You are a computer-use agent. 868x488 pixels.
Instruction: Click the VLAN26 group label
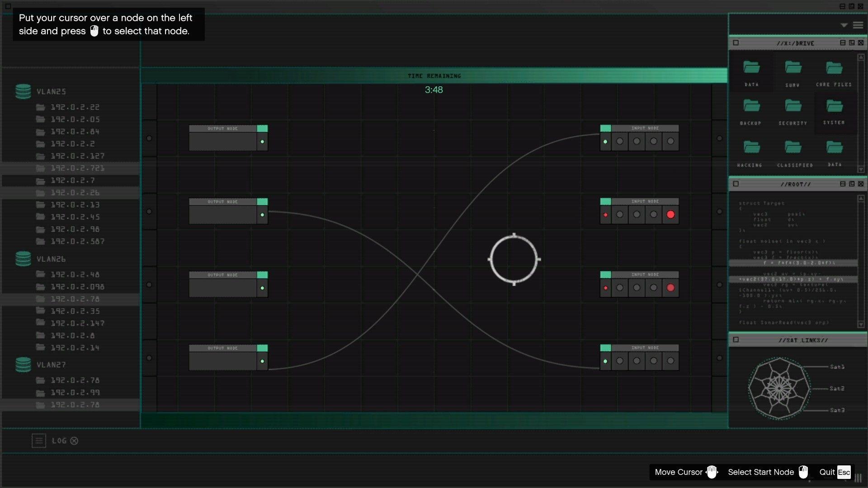pos(51,259)
